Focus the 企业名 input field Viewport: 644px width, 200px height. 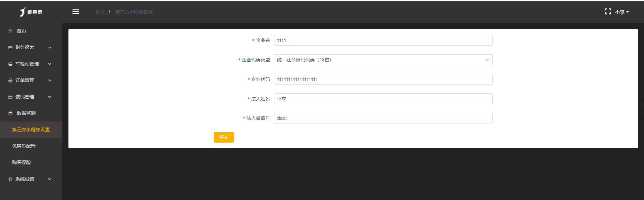[383, 40]
